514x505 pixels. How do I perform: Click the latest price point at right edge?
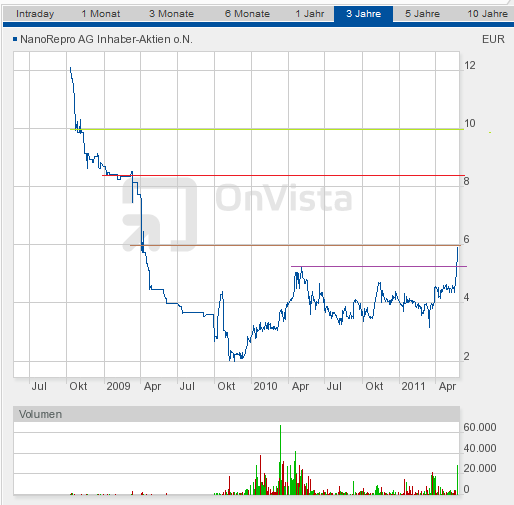(x=458, y=248)
